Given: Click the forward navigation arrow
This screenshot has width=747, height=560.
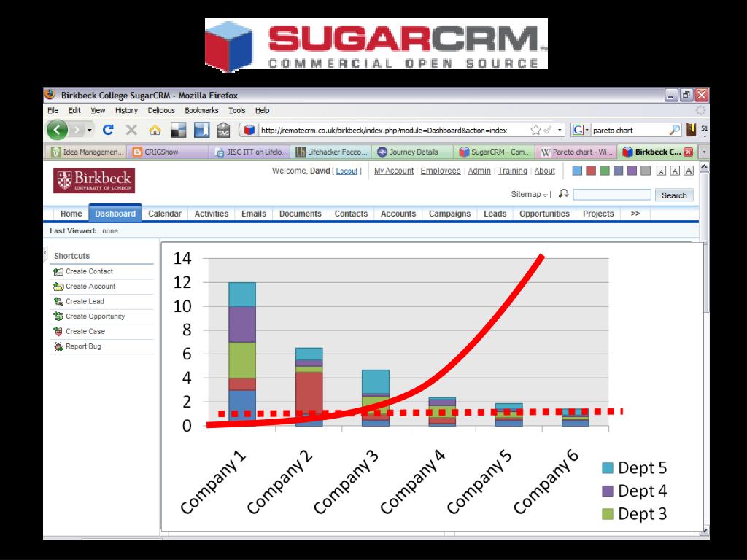Looking at the screenshot, I should [76, 130].
